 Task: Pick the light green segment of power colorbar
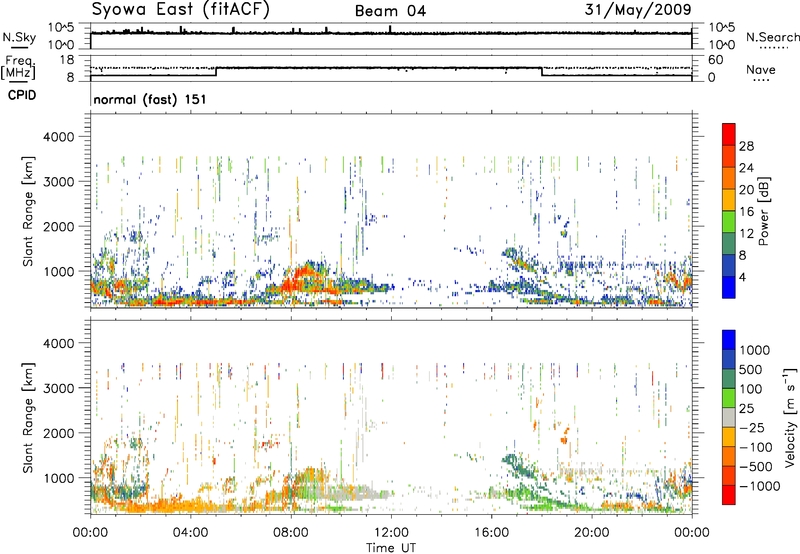point(729,221)
